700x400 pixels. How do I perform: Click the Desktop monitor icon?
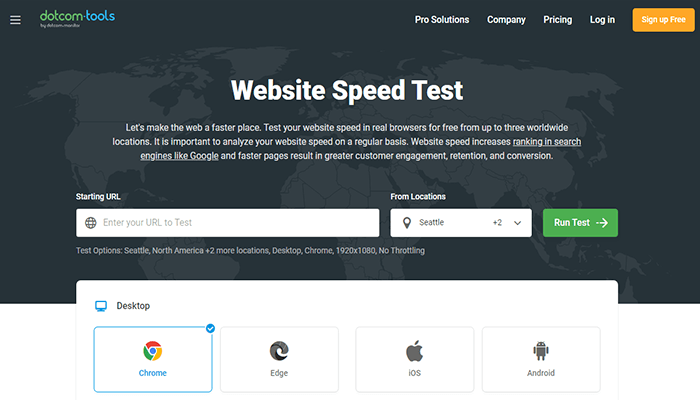[x=101, y=305]
